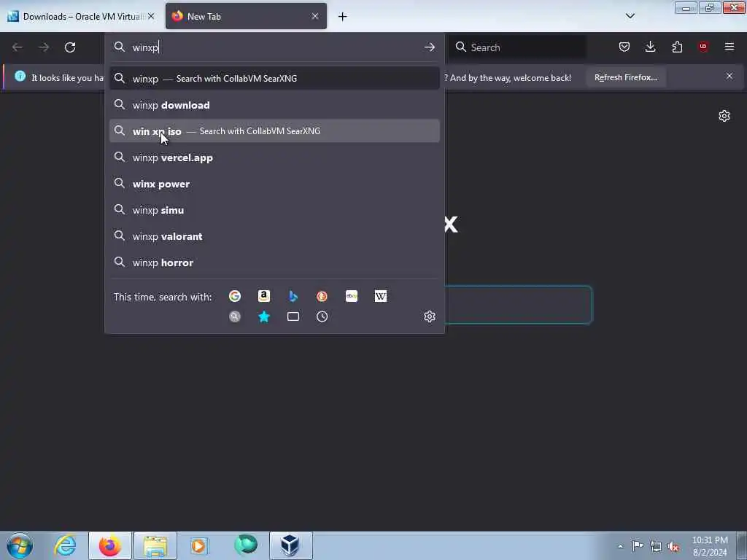This screenshot has width=747, height=560.
Task: Click the muted volume tray icon
Action: [x=673, y=546]
